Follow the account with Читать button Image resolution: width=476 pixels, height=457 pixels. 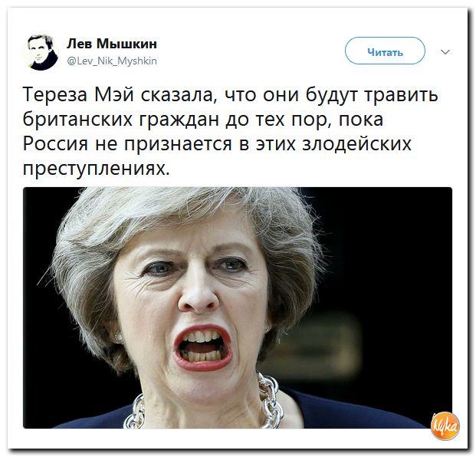pos(385,51)
